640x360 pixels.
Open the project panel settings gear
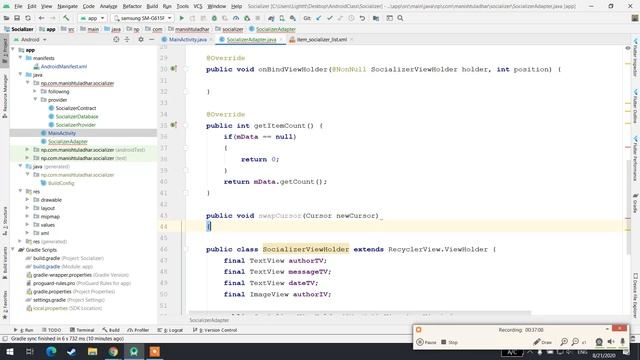(141, 40)
